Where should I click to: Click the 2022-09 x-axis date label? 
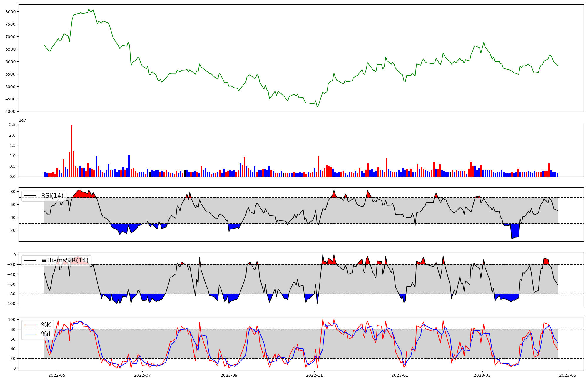pyautogui.click(x=229, y=375)
